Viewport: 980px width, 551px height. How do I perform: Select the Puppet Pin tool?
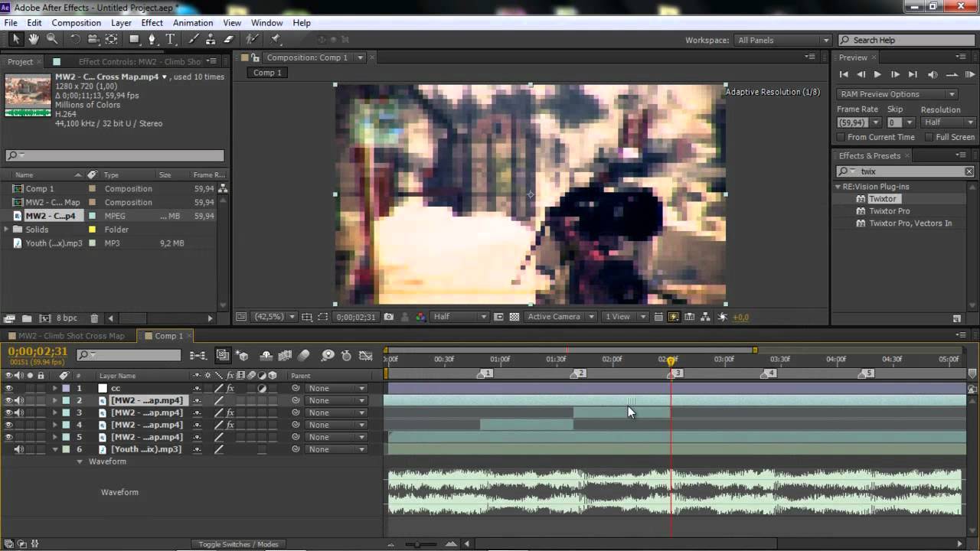click(276, 39)
